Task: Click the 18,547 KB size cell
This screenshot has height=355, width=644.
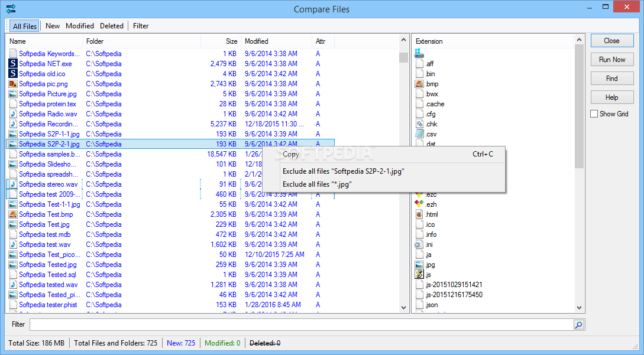Action: [221, 154]
